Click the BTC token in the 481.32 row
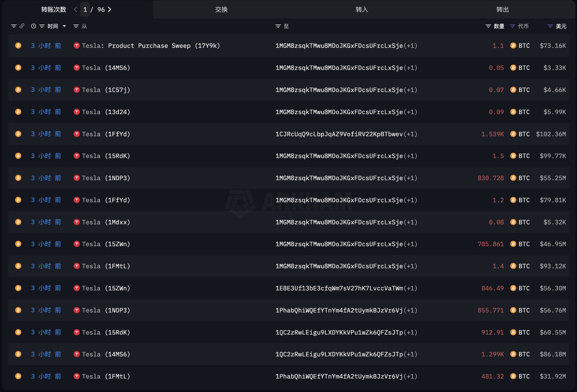 (520, 376)
